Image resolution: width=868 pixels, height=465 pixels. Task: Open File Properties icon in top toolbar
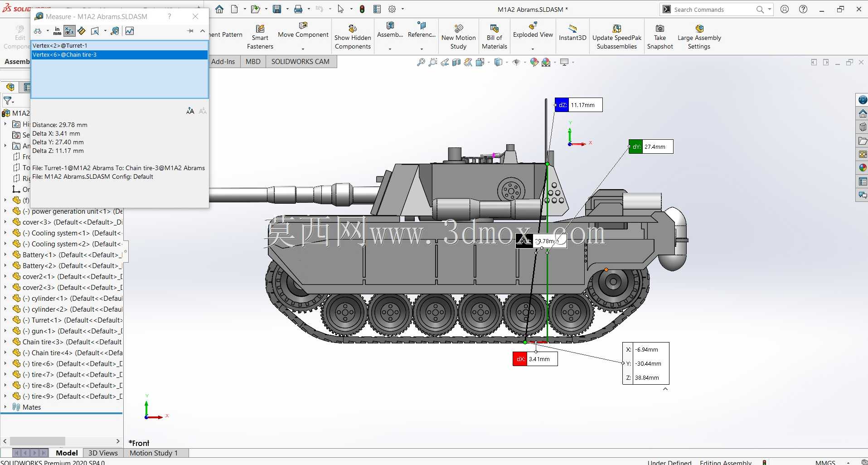377,9
